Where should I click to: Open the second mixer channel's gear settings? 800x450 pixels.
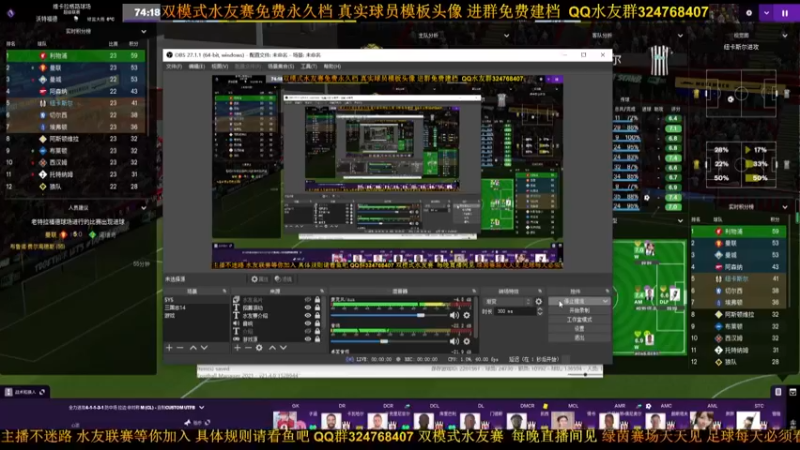[x=466, y=341]
